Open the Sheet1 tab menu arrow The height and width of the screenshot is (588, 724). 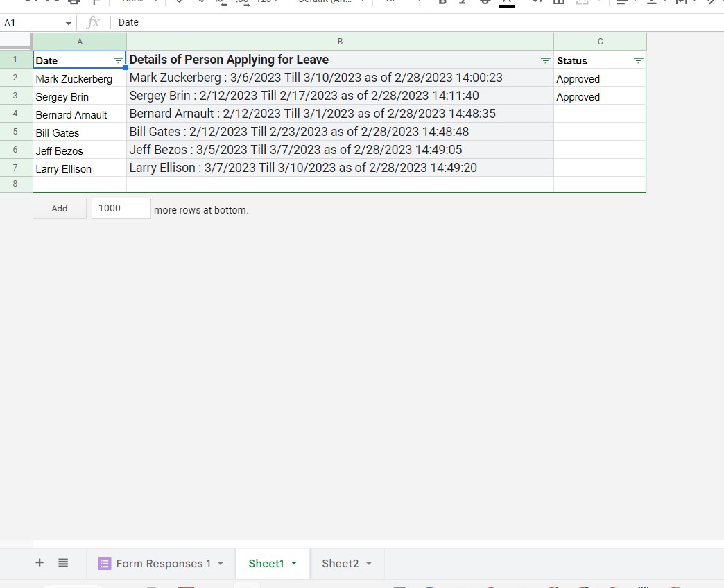click(294, 563)
